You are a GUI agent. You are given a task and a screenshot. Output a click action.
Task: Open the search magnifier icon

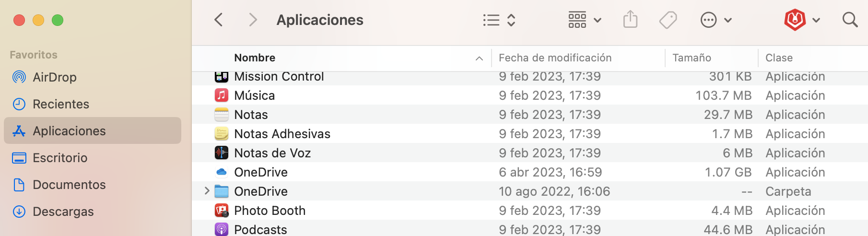tap(850, 20)
